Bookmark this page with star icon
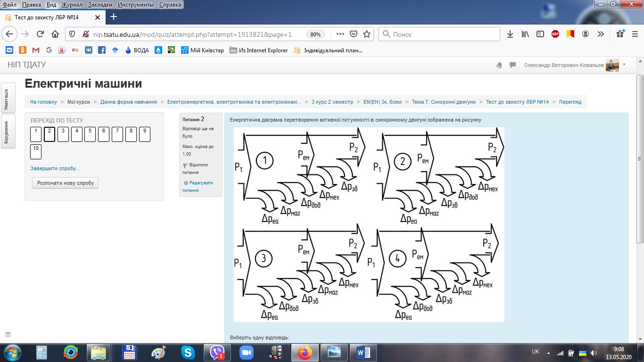Screen dimensions: 644x362 click(367, 34)
